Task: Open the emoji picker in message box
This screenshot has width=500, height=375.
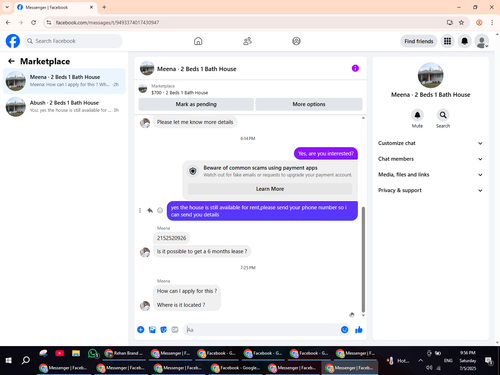Action: point(344,330)
